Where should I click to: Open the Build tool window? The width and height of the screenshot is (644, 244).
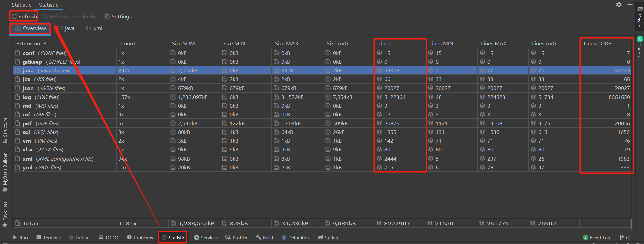[264, 238]
